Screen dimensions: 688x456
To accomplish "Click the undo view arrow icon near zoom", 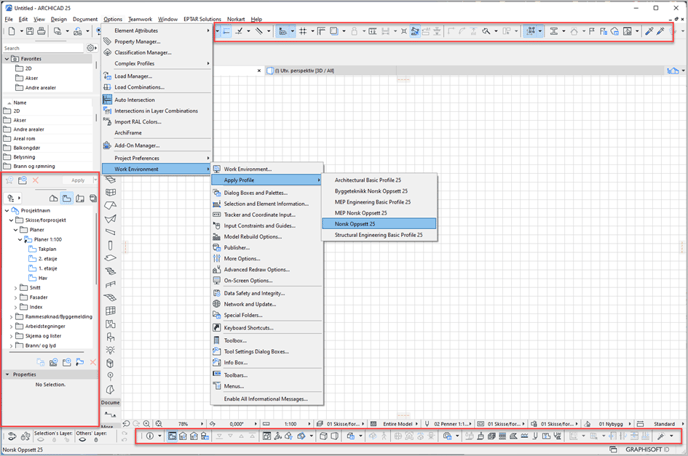I will click(126, 424).
